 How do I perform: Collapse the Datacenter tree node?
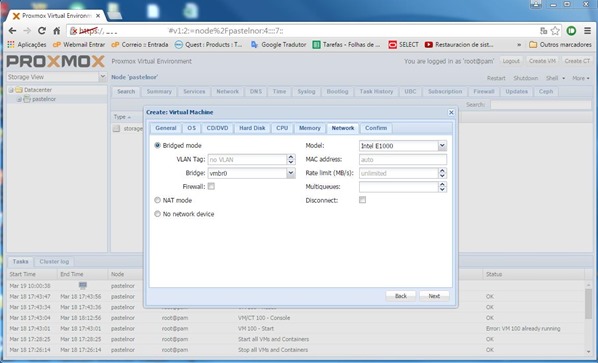[11, 90]
